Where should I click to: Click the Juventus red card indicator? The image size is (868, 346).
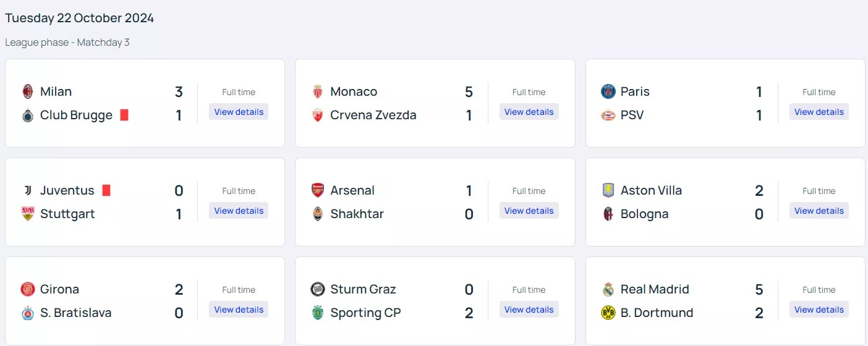coord(106,190)
